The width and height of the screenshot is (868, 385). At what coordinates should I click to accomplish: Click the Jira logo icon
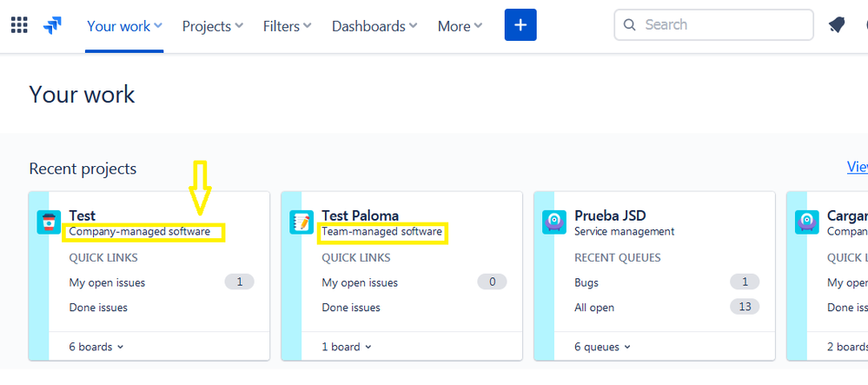click(52, 25)
